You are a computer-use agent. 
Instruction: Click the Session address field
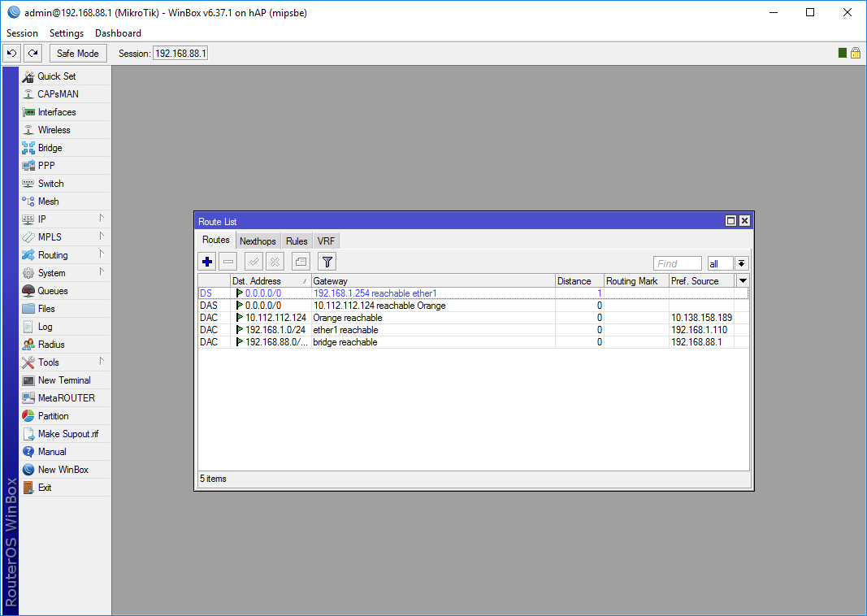[x=180, y=54]
